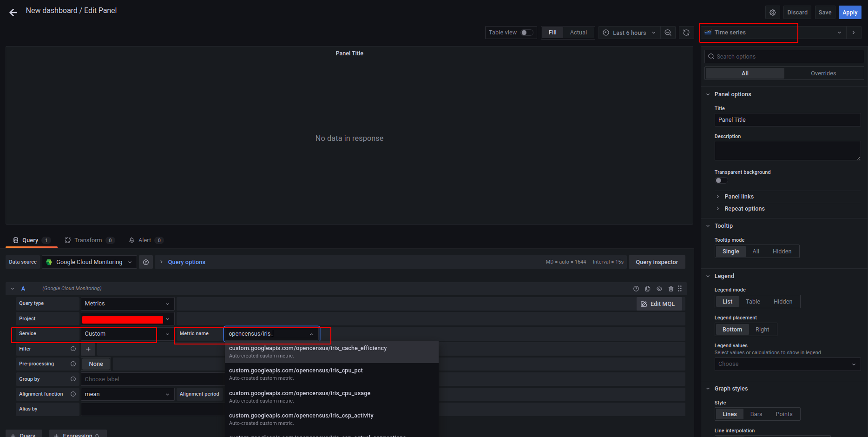Duplicate query A

click(x=648, y=289)
